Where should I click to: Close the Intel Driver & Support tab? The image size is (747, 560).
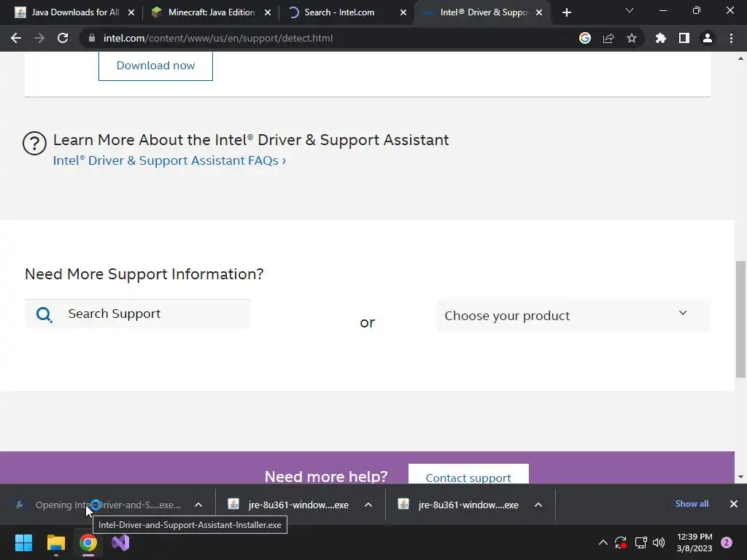(539, 12)
